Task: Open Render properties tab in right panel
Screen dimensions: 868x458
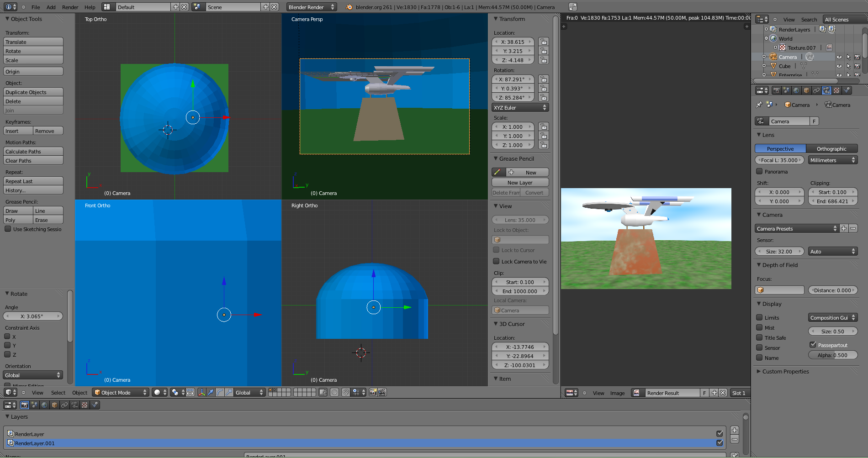Action: pyautogui.click(x=776, y=90)
